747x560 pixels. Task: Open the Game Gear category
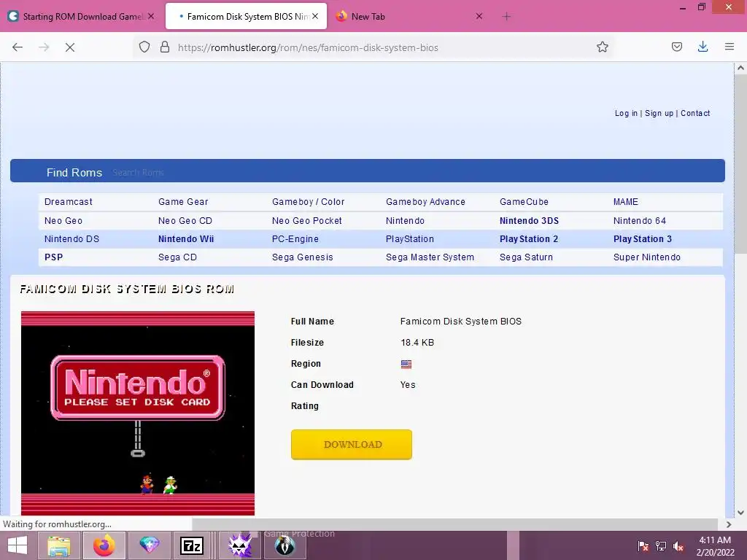point(183,202)
